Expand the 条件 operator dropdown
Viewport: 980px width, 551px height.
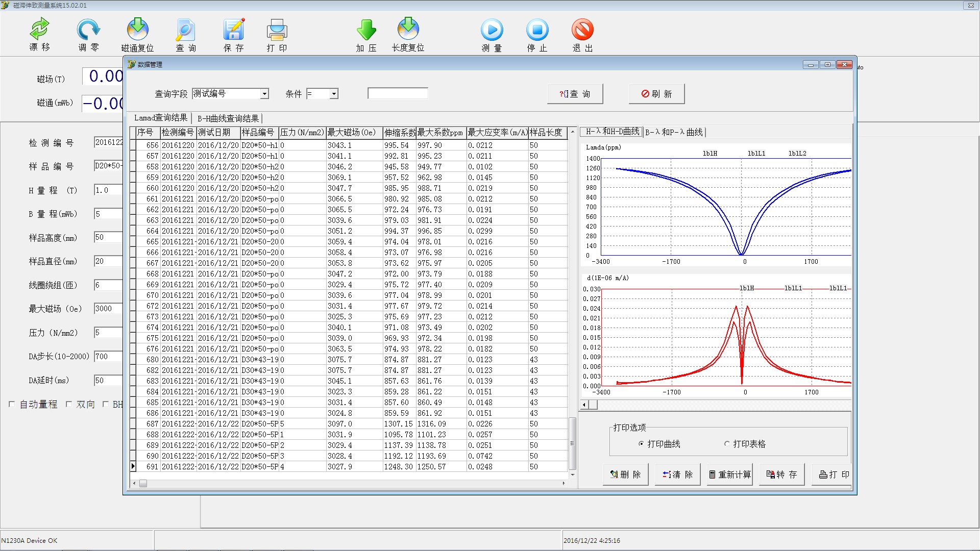click(333, 94)
